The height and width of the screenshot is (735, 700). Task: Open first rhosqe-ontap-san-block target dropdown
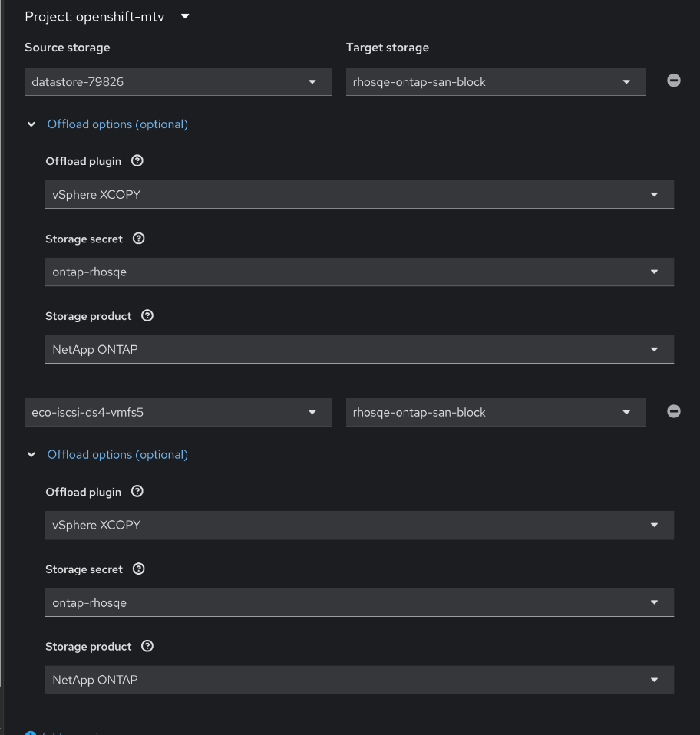point(495,82)
